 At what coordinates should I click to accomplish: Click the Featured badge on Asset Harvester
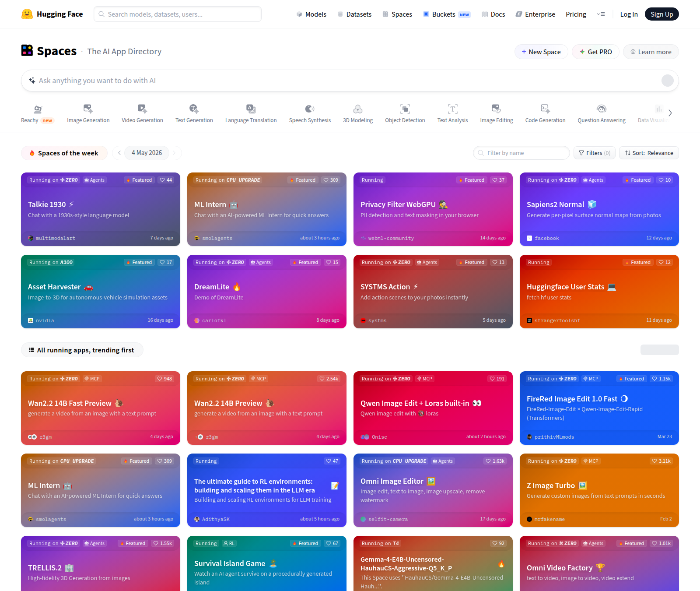pyautogui.click(x=139, y=262)
